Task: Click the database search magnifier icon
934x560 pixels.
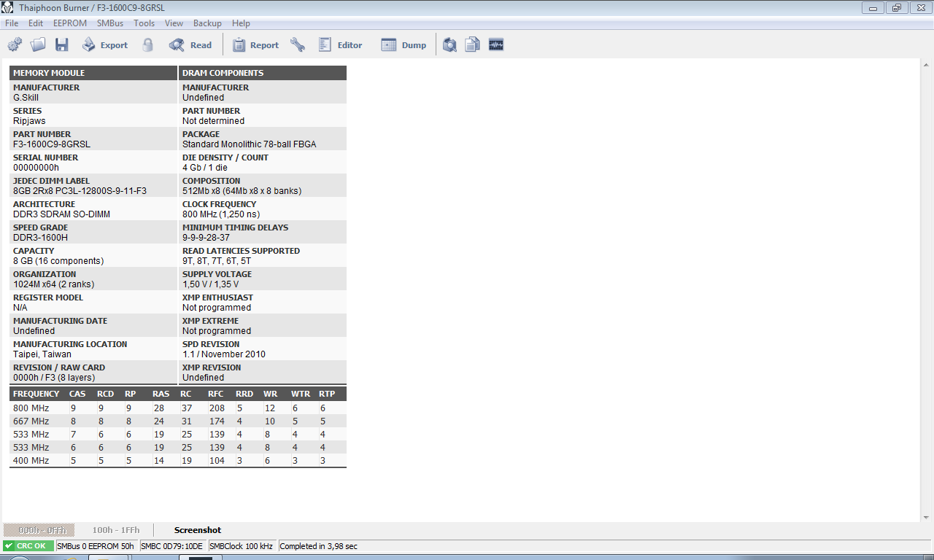Action: pyautogui.click(x=450, y=45)
